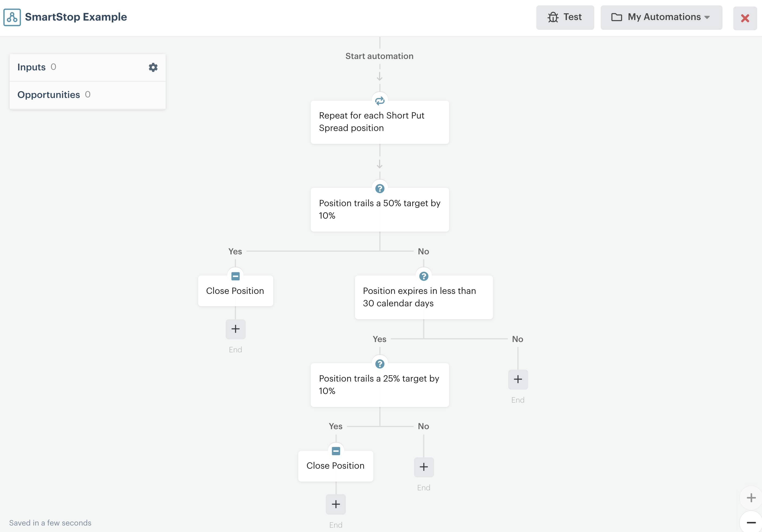Click question icon above expires in 30 days
Image resolution: width=762 pixels, height=532 pixels.
tap(423, 276)
